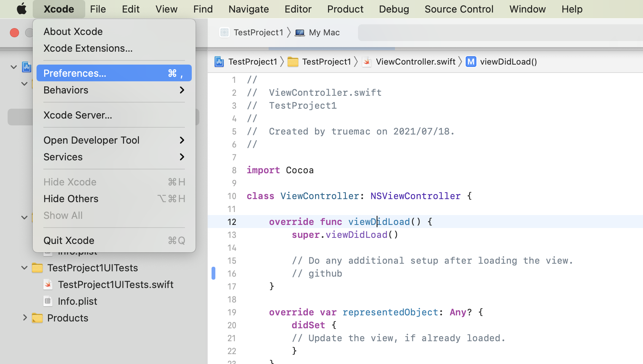Click '// github' comment line
Viewport: 643px width, 364px height.
point(317,274)
